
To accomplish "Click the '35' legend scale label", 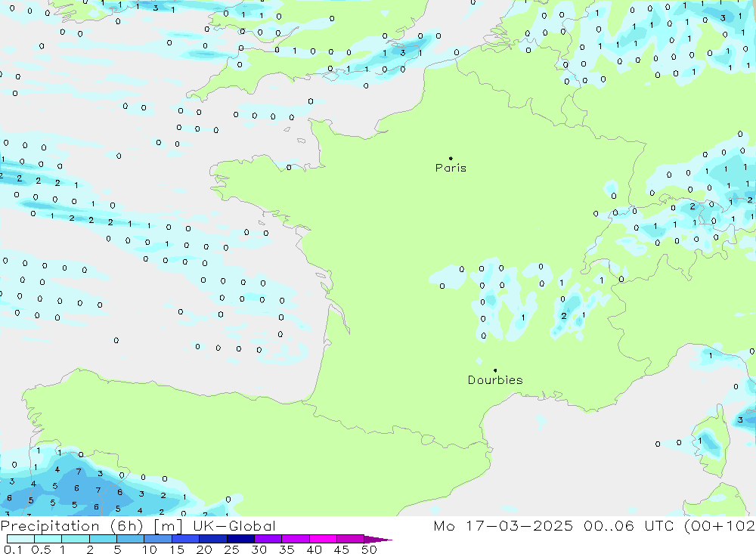I will pos(287,549).
